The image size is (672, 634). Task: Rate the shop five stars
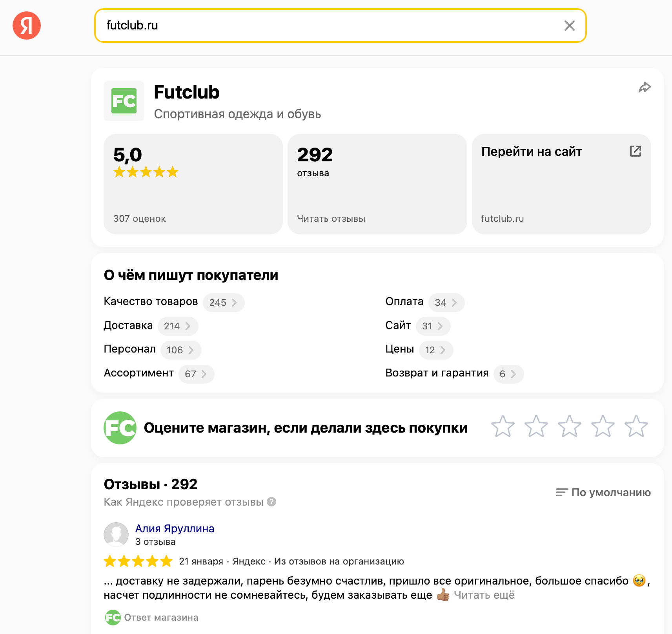pyautogui.click(x=636, y=427)
